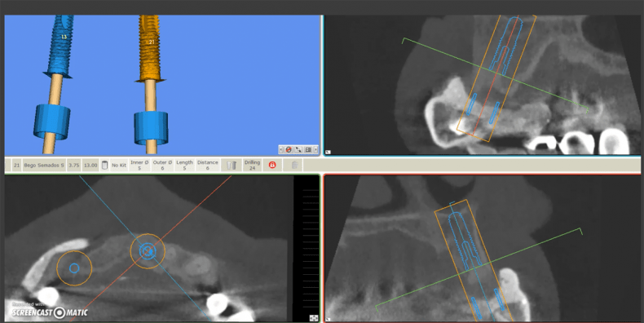Click the cylinder sleeve icon beside No Kit
644x323 pixels.
(104, 166)
